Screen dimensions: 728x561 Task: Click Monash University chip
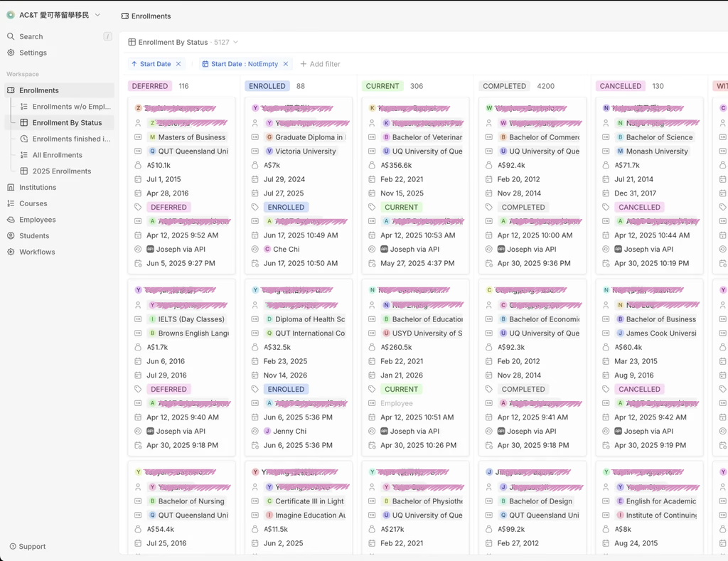coord(653,151)
